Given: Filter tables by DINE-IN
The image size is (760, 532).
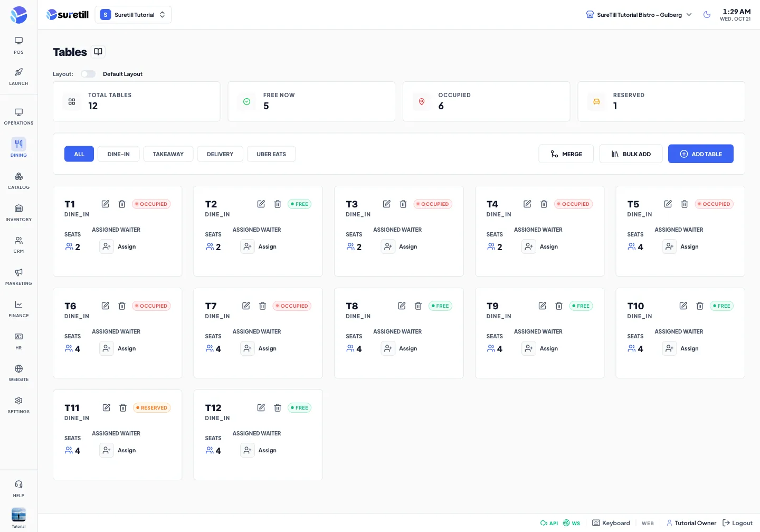Looking at the screenshot, I should pyautogui.click(x=119, y=154).
